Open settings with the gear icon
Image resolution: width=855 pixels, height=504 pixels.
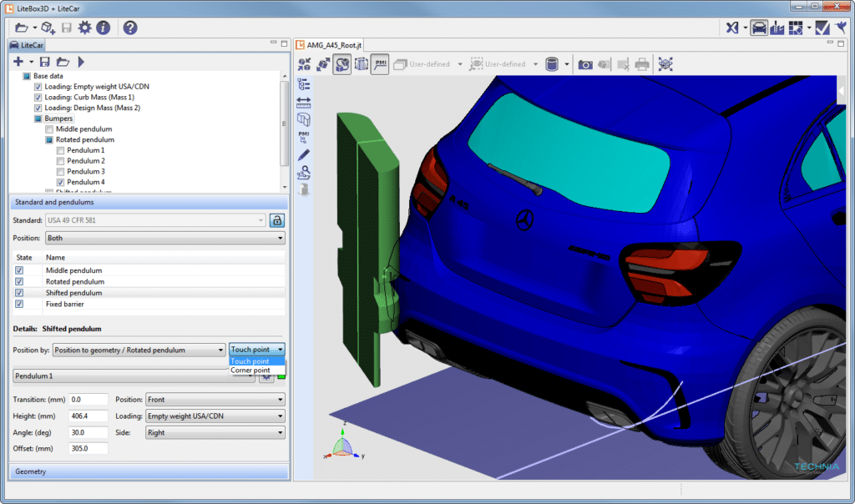(84, 28)
